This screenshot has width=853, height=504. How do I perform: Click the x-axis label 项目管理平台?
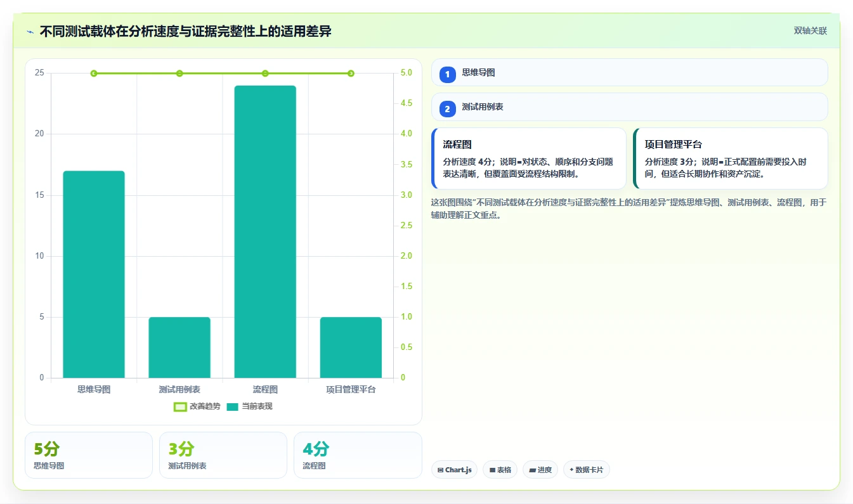(351, 389)
